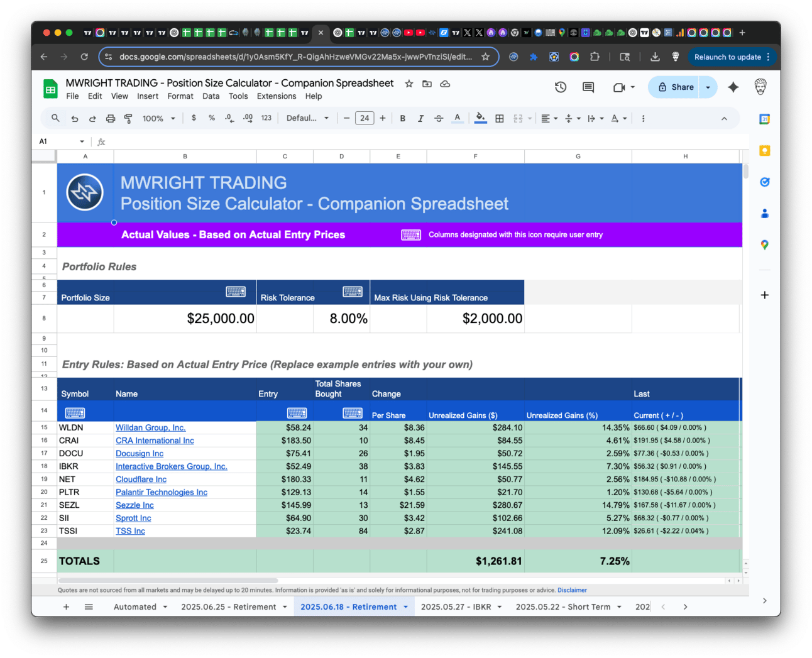Reload the browser page
This screenshot has height=658, width=812.
[x=84, y=57]
